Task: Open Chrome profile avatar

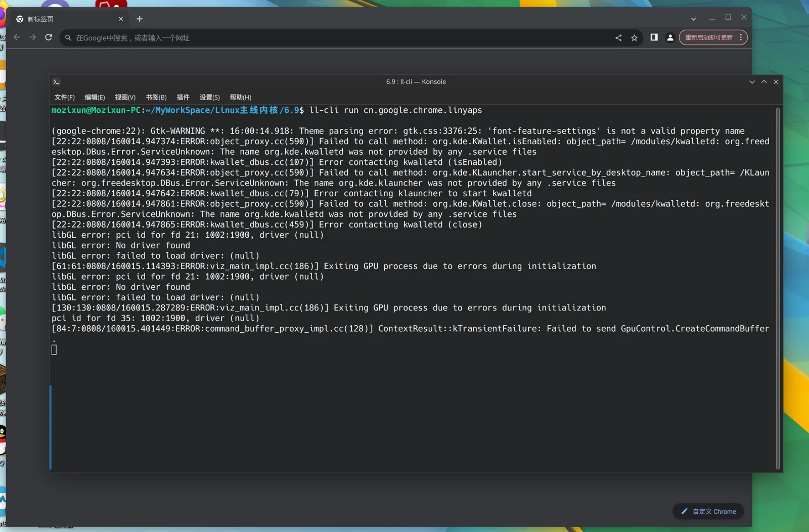Action: [x=670, y=37]
